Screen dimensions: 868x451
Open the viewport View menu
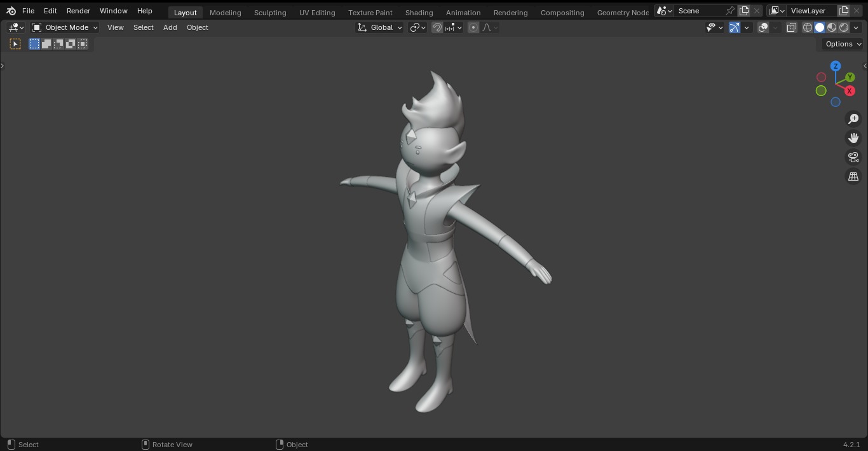116,27
